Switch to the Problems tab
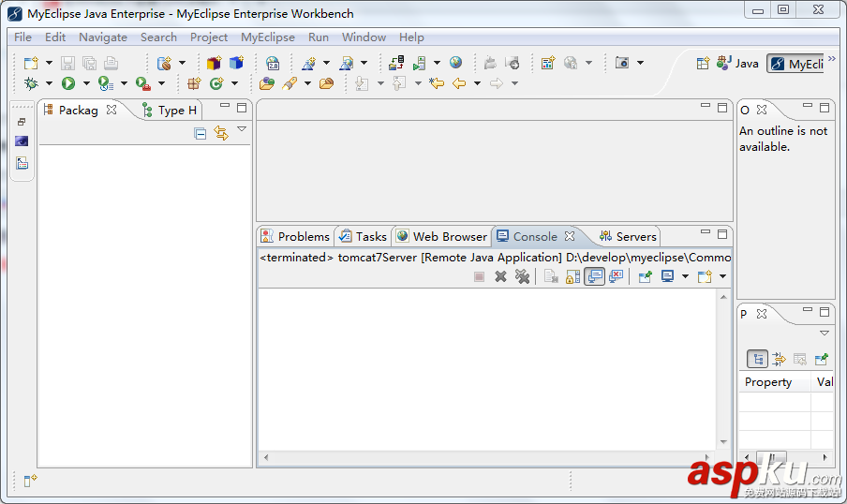This screenshot has height=504, width=847. point(295,237)
